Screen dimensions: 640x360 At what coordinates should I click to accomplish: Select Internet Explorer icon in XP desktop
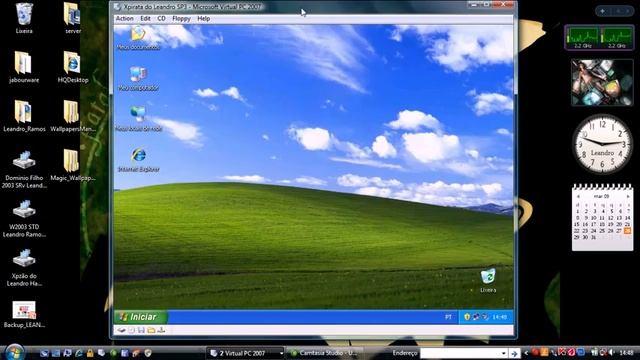click(x=138, y=160)
